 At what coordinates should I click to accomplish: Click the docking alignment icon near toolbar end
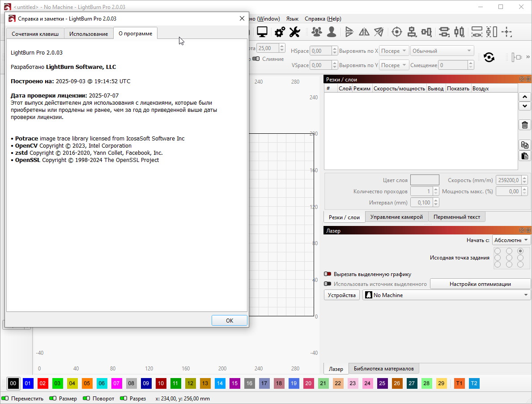point(516,57)
